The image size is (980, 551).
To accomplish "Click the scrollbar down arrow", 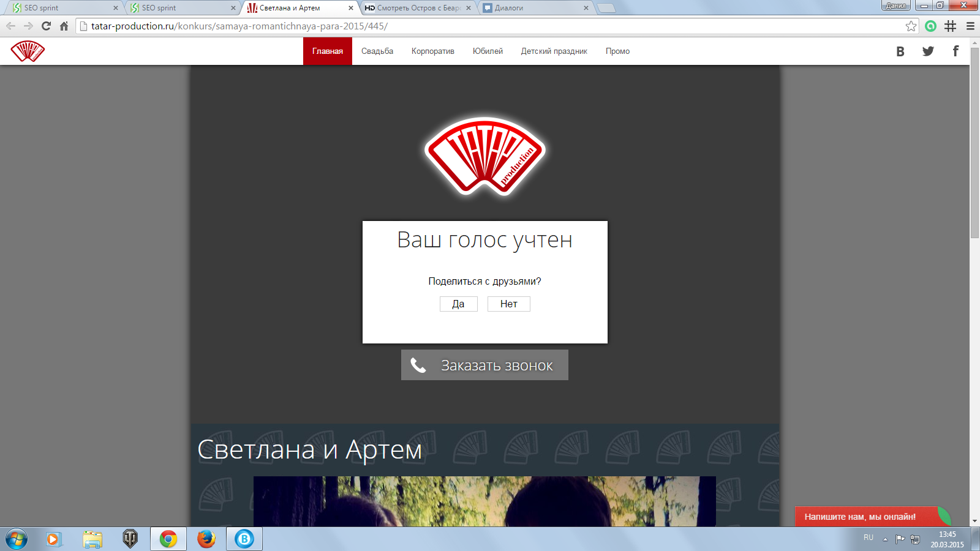I will click(974, 522).
